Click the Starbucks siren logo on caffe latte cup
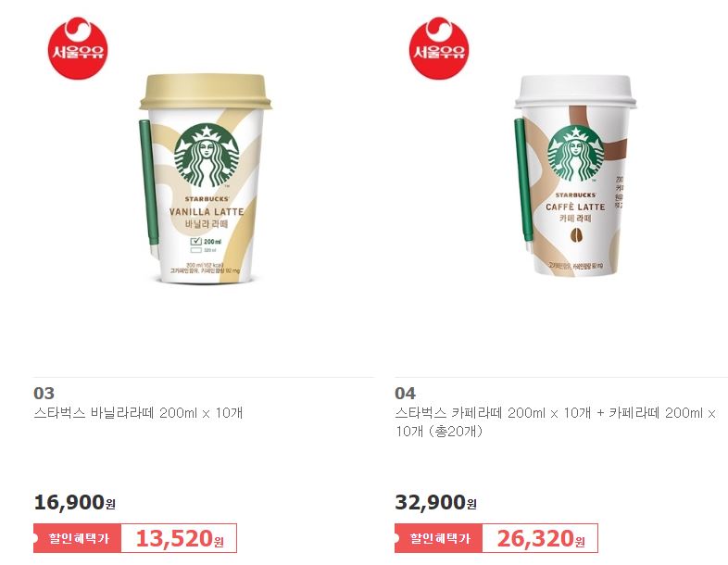This screenshot has height=565, width=728. [576, 153]
